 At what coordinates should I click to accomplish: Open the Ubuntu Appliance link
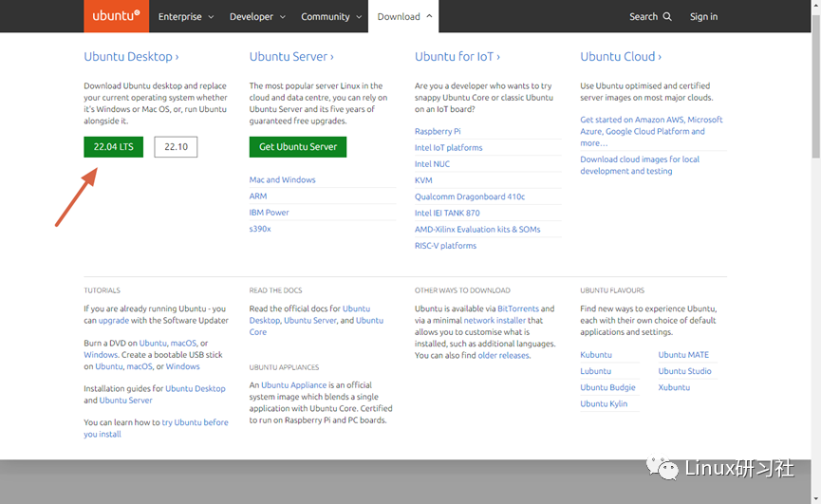(293, 384)
